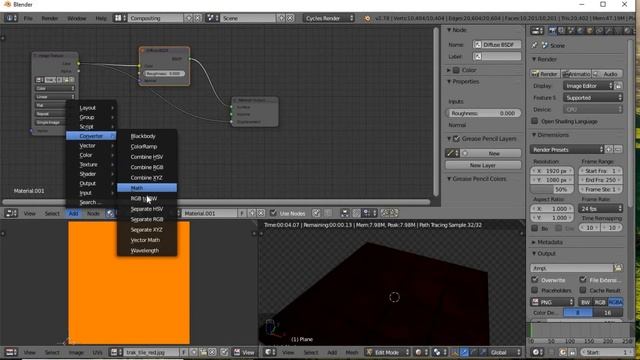Select Math from the Converter submenu
The image size is (640, 360).
pyautogui.click(x=147, y=188)
